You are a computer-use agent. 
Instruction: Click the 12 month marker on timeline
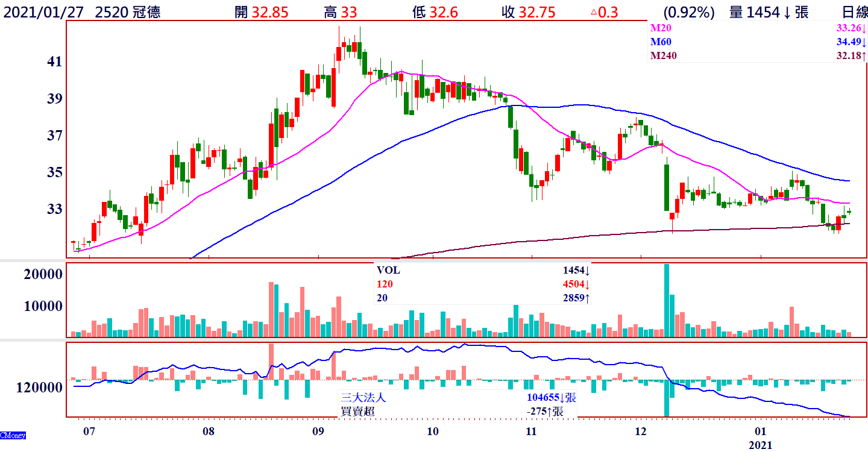640,432
